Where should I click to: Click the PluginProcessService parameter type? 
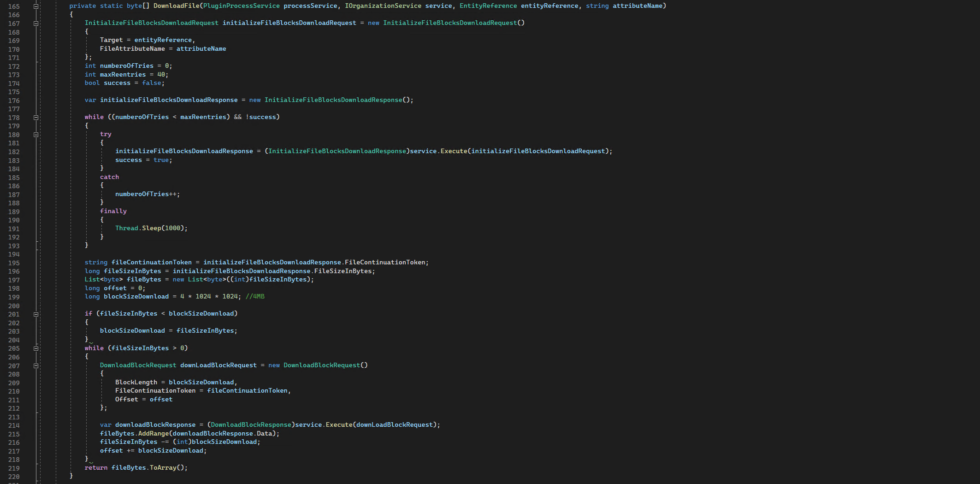pos(242,6)
